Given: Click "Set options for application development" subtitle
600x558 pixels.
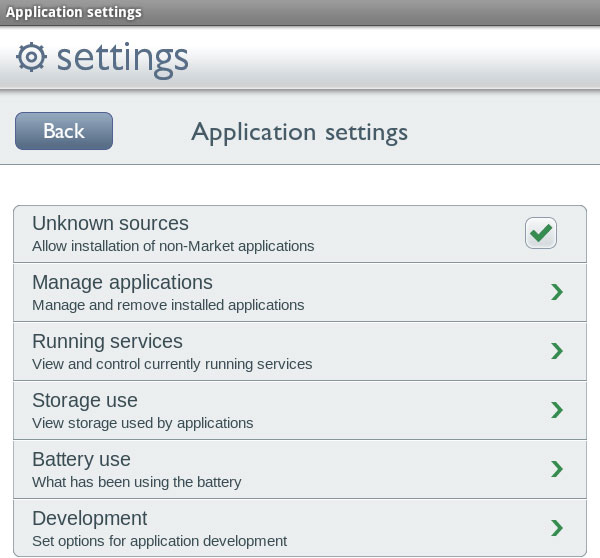Looking at the screenshot, I should 159,541.
